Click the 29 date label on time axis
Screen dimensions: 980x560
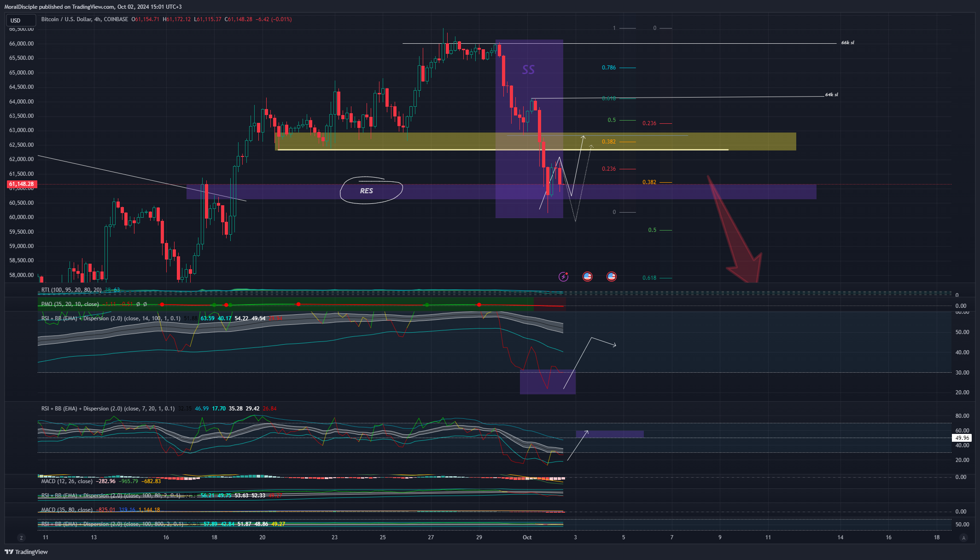point(479,537)
